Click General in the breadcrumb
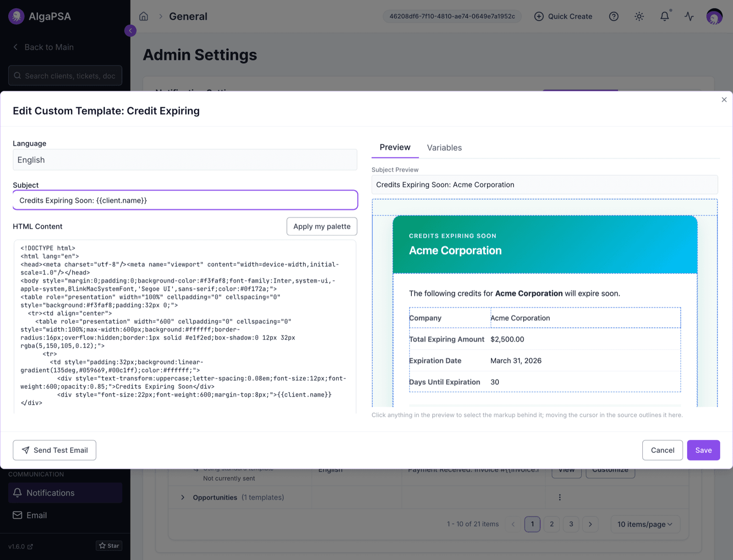 pyautogui.click(x=188, y=16)
